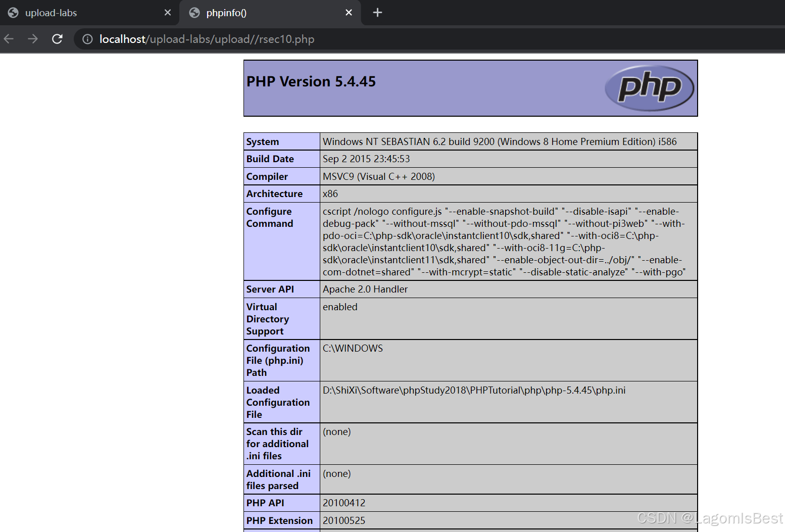Viewport: 785px width, 532px height.
Task: Click (none) in Scan this dir row
Action: (x=337, y=432)
